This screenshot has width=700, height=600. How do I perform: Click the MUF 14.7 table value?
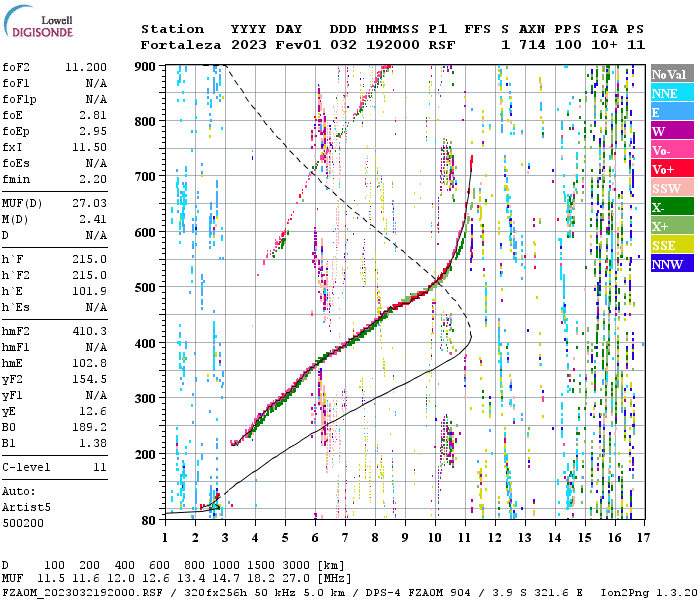(226, 579)
